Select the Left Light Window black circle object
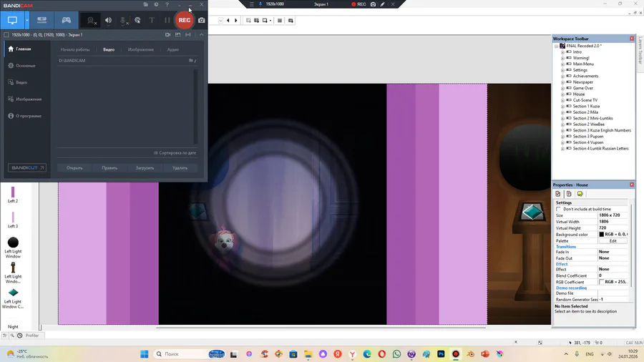The image size is (644, 362). pos(13,243)
